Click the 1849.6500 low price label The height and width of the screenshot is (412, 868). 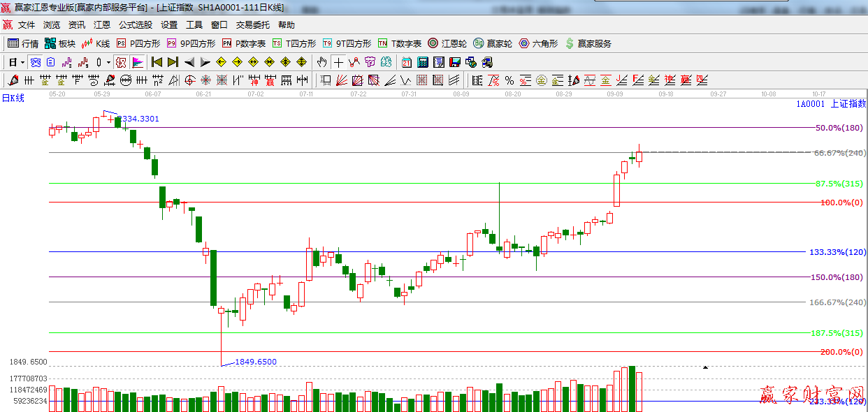[256, 362]
